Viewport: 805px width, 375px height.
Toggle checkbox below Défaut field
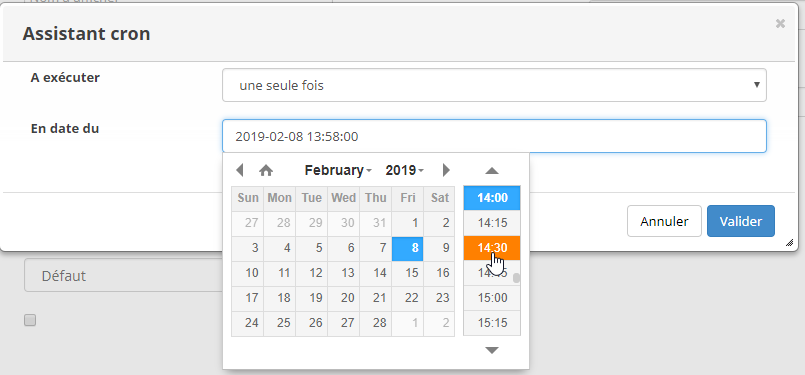click(30, 321)
